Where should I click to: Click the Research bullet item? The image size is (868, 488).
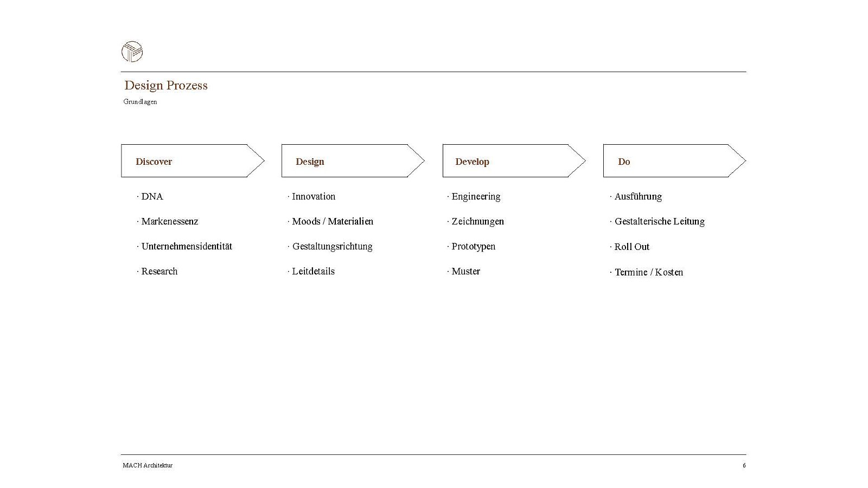pyautogui.click(x=159, y=271)
